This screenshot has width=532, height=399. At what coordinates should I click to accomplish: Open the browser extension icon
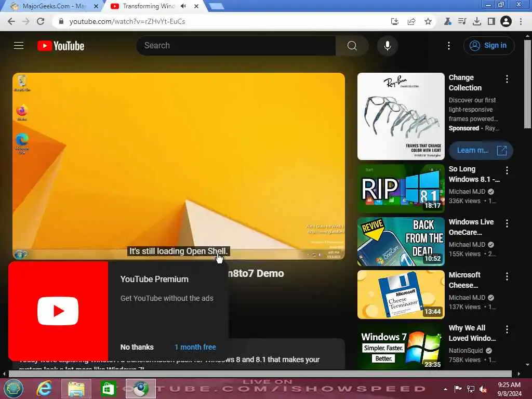pyautogui.click(x=447, y=21)
